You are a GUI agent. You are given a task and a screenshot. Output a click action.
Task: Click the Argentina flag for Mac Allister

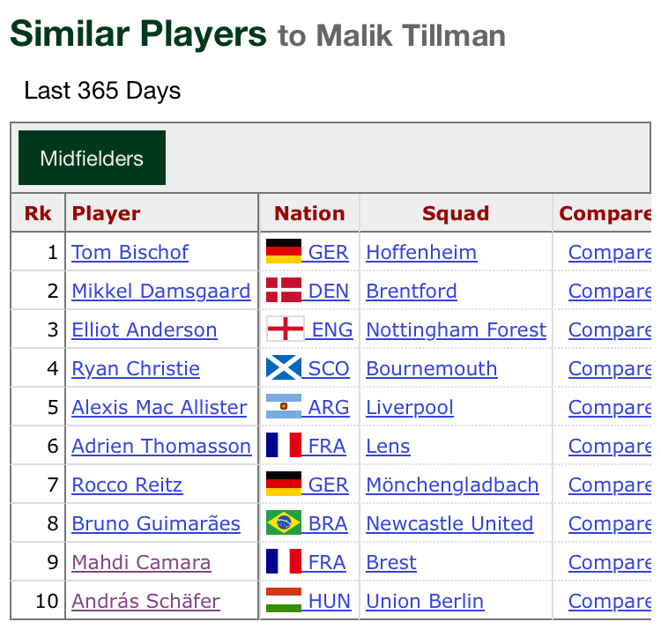(284, 406)
